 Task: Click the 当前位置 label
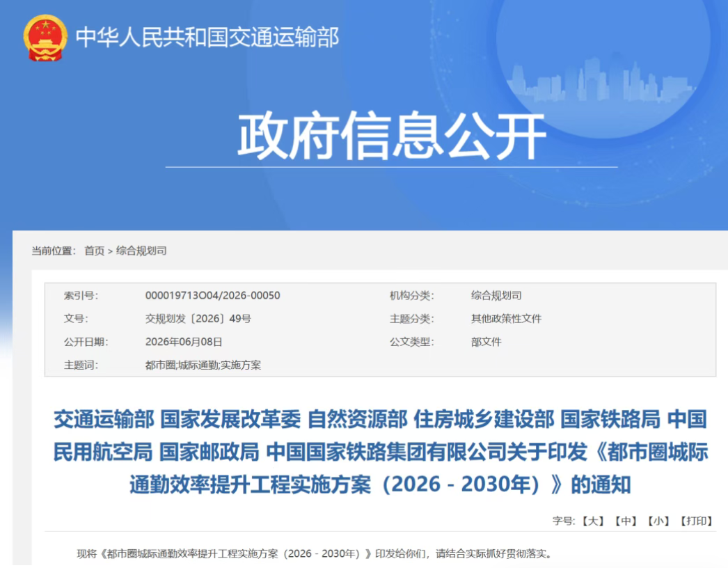(54, 251)
